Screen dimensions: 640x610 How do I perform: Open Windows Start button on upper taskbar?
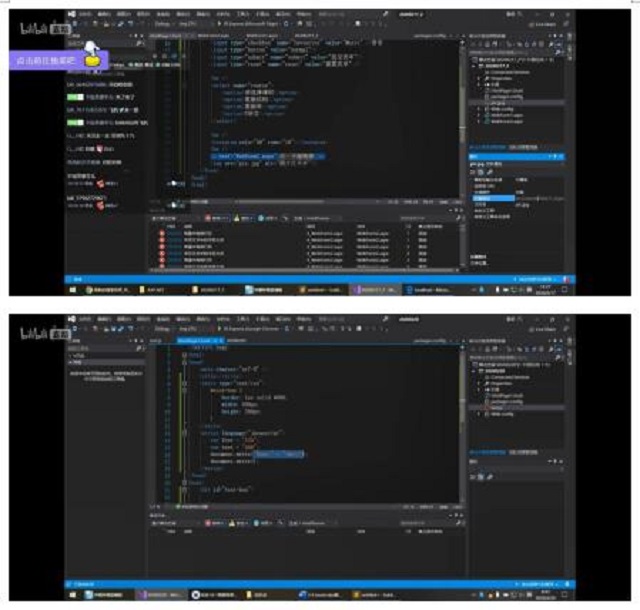(73, 289)
